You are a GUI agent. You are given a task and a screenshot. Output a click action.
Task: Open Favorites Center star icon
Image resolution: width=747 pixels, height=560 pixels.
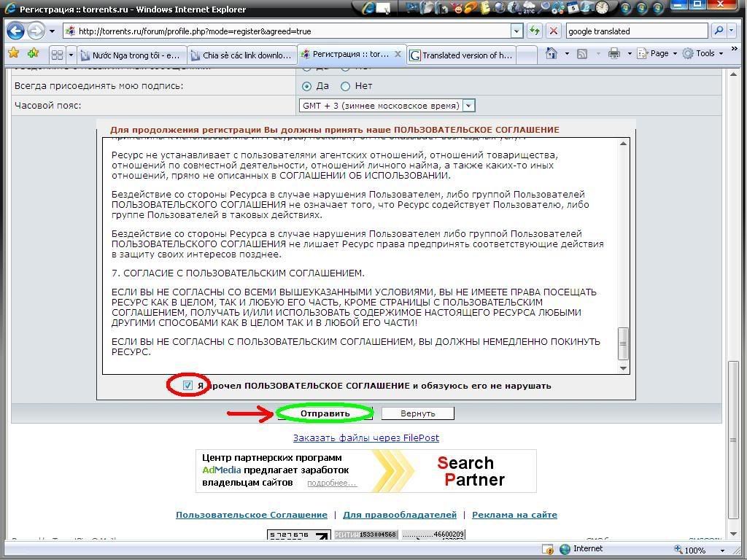[14, 54]
